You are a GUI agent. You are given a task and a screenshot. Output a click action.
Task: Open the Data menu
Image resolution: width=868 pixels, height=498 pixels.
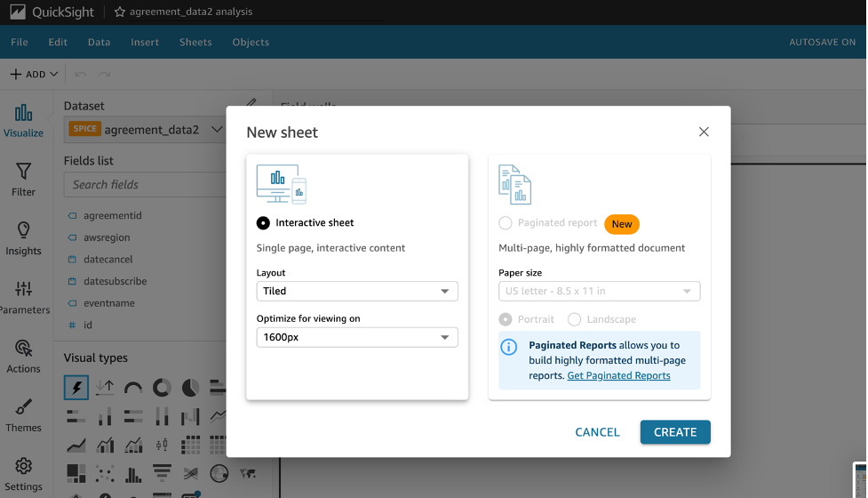pyautogui.click(x=100, y=42)
